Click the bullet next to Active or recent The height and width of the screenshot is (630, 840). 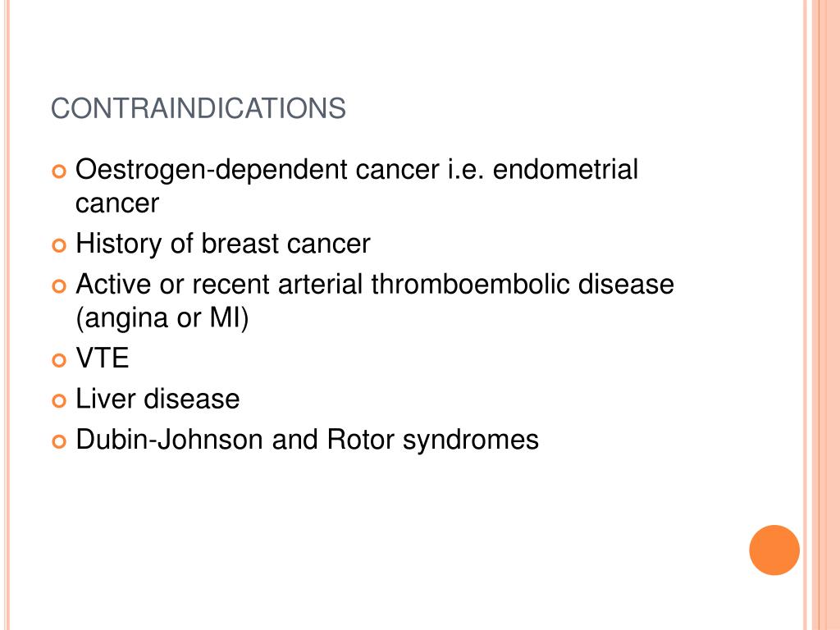point(59,286)
